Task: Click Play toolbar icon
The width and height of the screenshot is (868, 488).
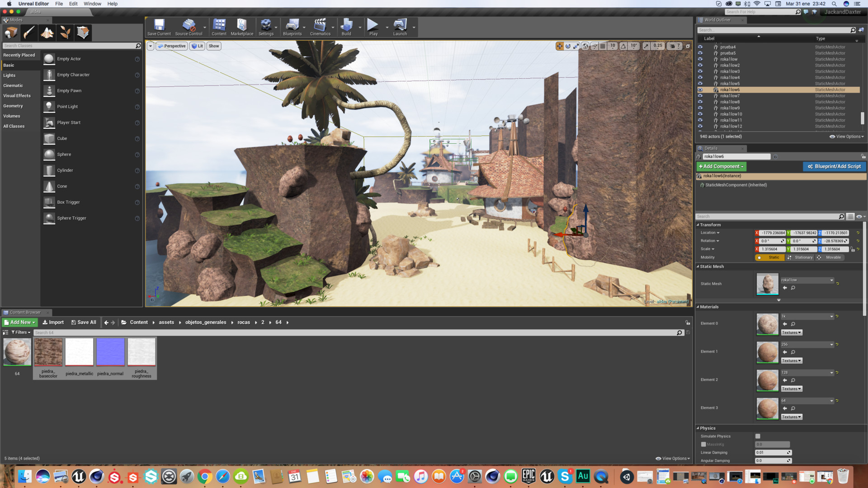Action: [373, 27]
